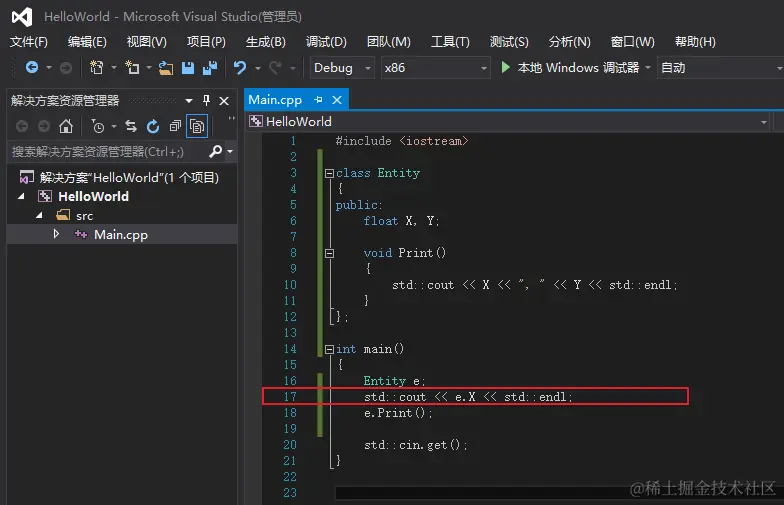Screen dimensions: 784x505
Task: Focus the Solution Explorer search field
Action: (107, 151)
